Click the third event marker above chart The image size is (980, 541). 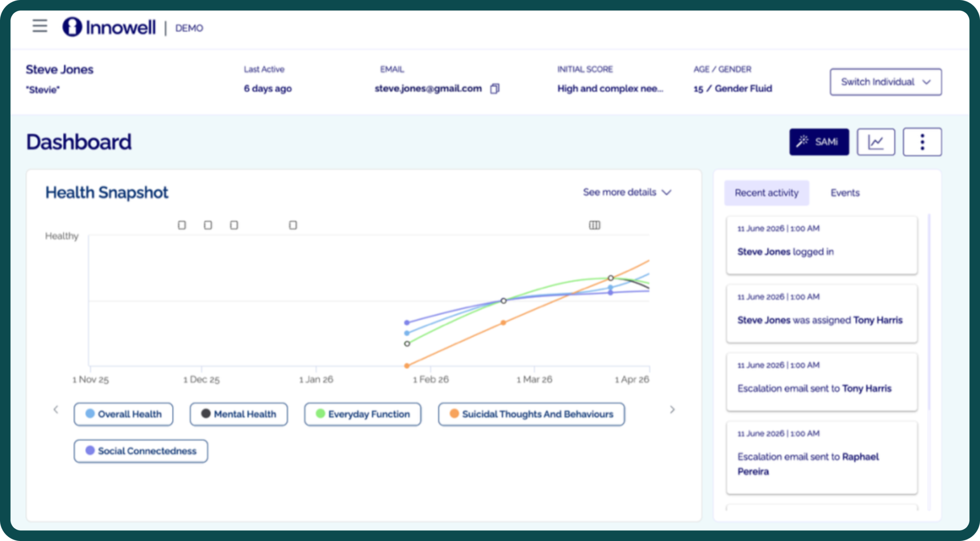pyautogui.click(x=234, y=225)
